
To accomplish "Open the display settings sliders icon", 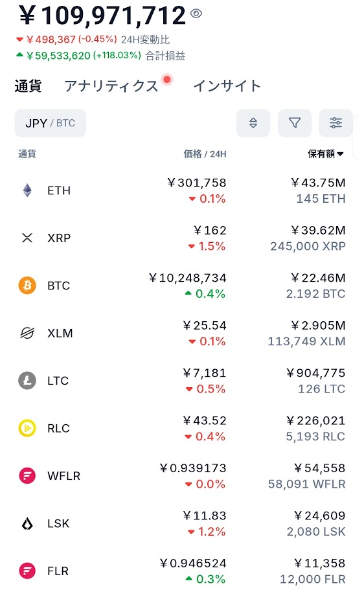I will click(336, 123).
